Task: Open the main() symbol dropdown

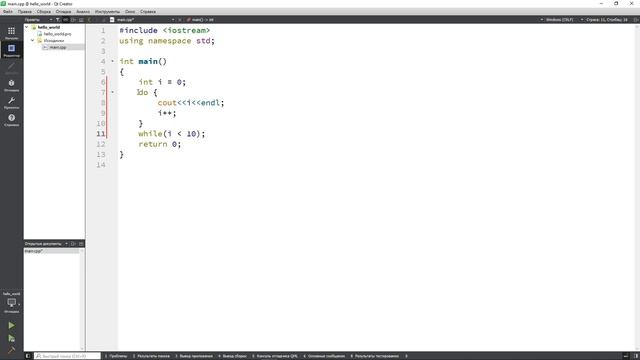Action: click(201, 20)
